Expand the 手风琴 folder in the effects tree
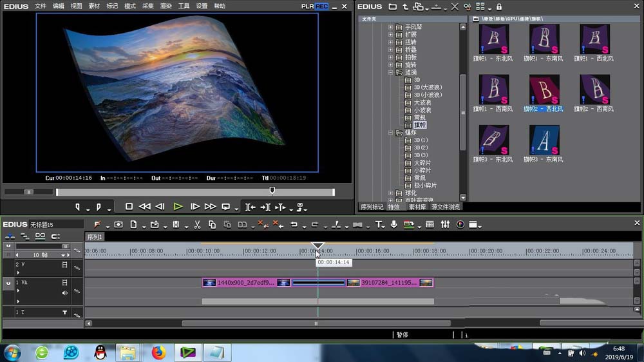The image size is (644, 362). [x=390, y=28]
